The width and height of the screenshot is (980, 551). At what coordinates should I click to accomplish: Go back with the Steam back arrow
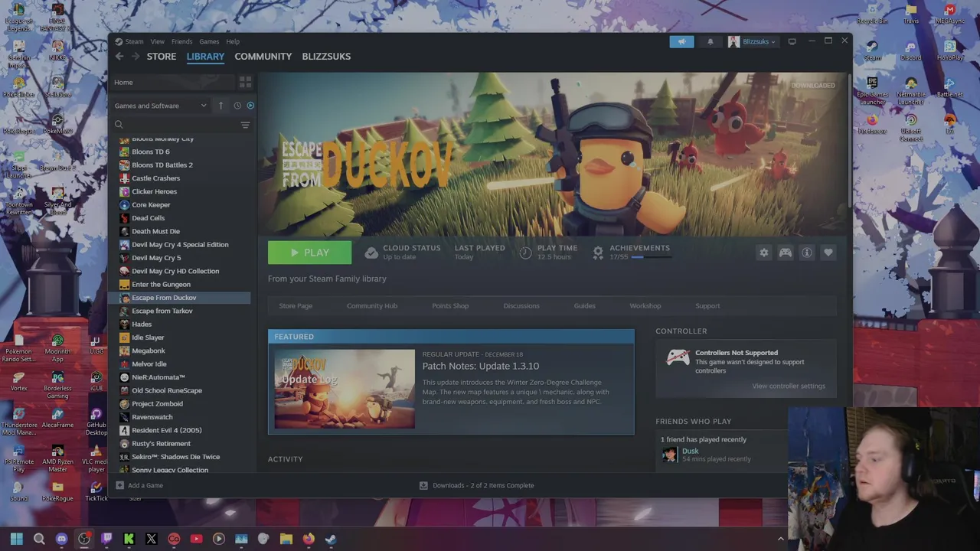tap(119, 57)
